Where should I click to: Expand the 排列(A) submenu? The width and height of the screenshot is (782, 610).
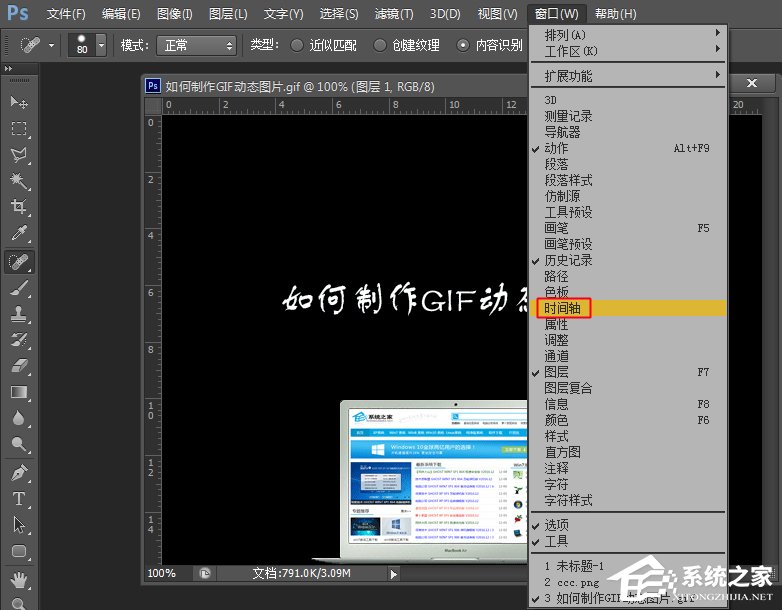(628, 35)
